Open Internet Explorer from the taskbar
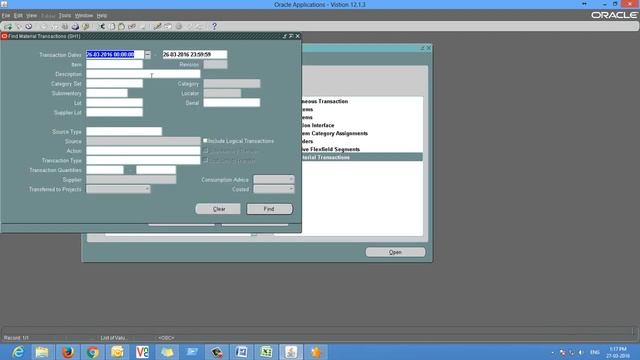This screenshot has height=360, width=640. coord(18,352)
